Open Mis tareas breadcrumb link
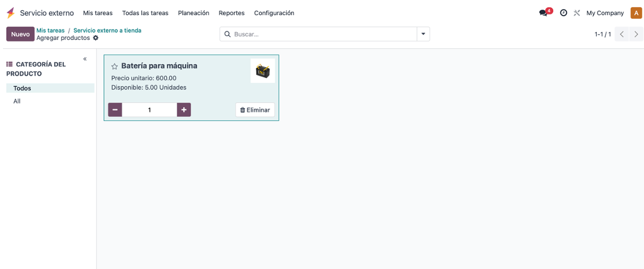Image resolution: width=644 pixels, height=269 pixels. (51, 30)
